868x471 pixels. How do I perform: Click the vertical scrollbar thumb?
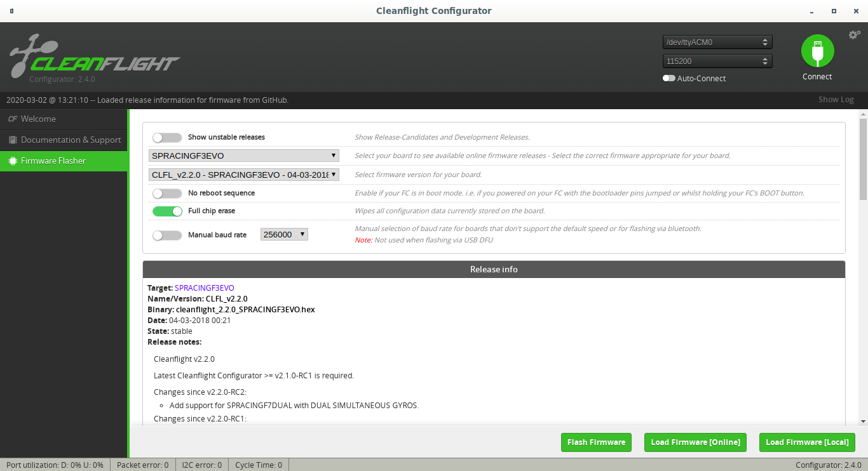click(863, 159)
